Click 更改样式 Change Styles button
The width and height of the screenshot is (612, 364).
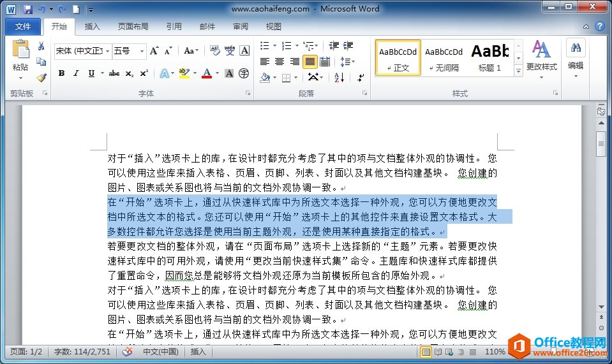(541, 60)
